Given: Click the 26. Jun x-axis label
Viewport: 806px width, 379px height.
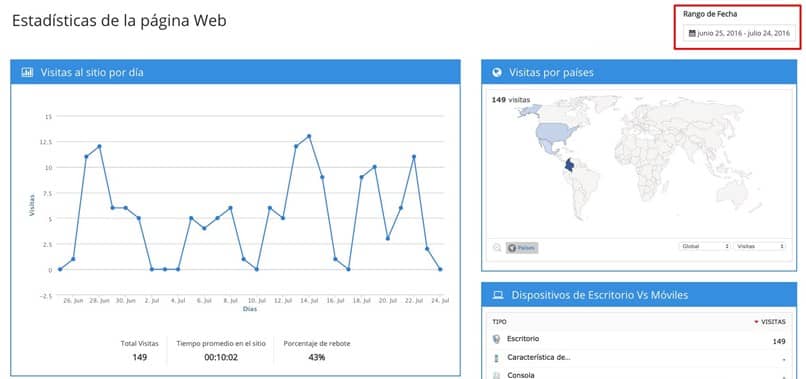Looking at the screenshot, I should 73,300.
